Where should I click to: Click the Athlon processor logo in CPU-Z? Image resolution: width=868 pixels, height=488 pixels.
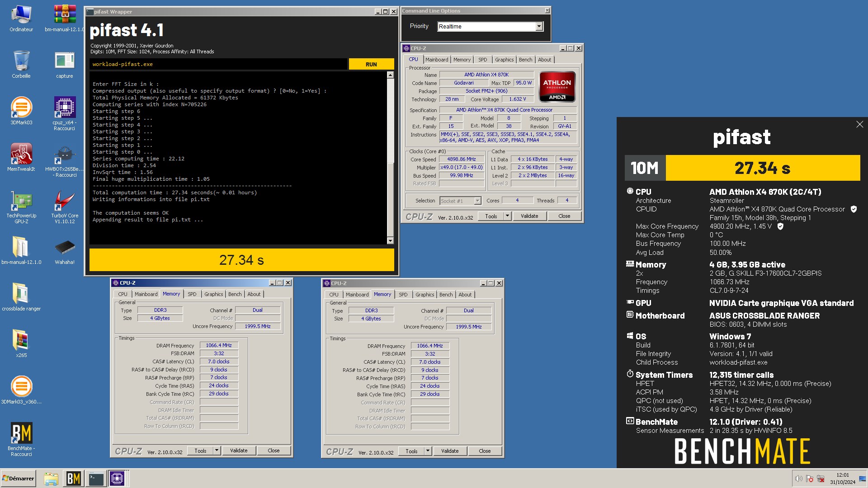click(x=557, y=86)
